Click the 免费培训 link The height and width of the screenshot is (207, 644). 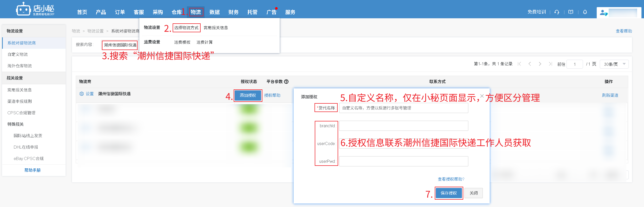coord(537,12)
